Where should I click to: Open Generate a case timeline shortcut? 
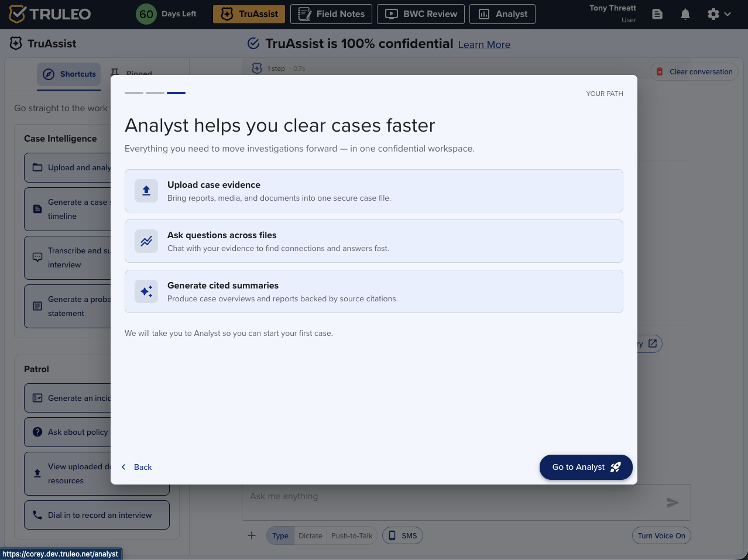tap(67, 209)
